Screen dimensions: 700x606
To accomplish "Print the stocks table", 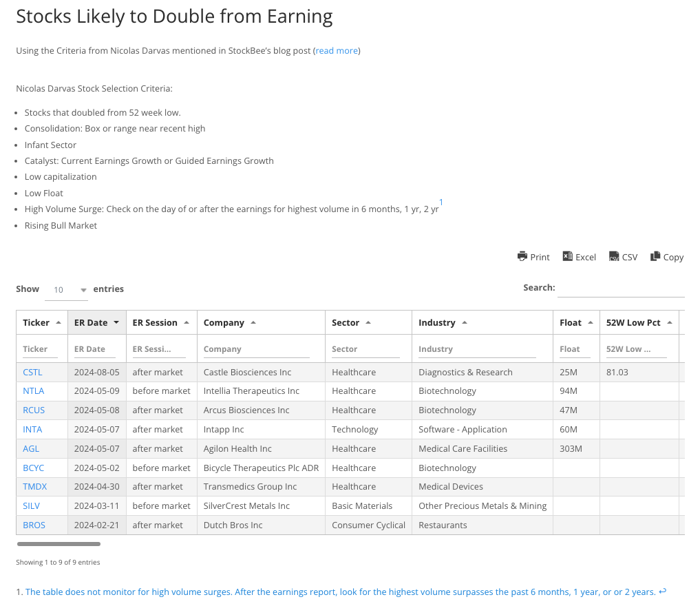I will [533, 256].
